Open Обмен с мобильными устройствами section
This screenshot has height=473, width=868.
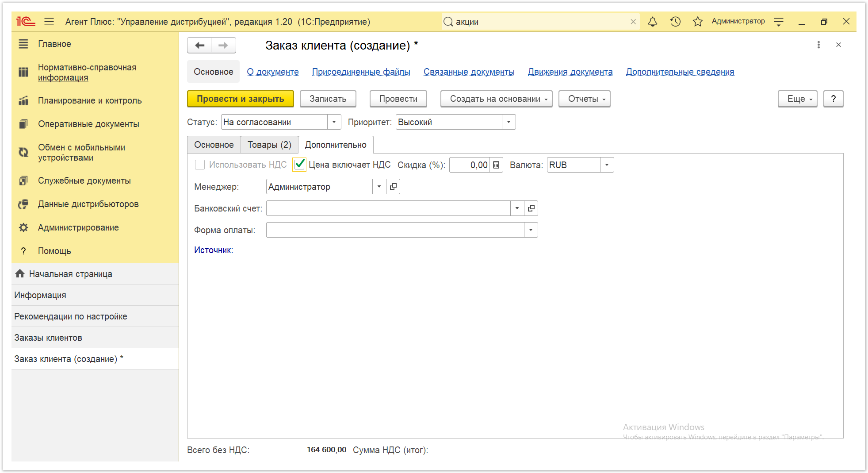(x=95, y=152)
